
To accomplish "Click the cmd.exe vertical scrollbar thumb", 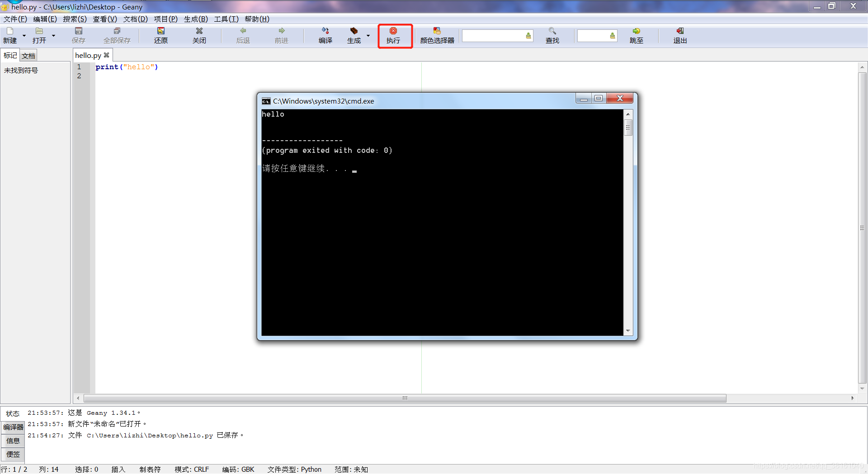I will [x=628, y=128].
